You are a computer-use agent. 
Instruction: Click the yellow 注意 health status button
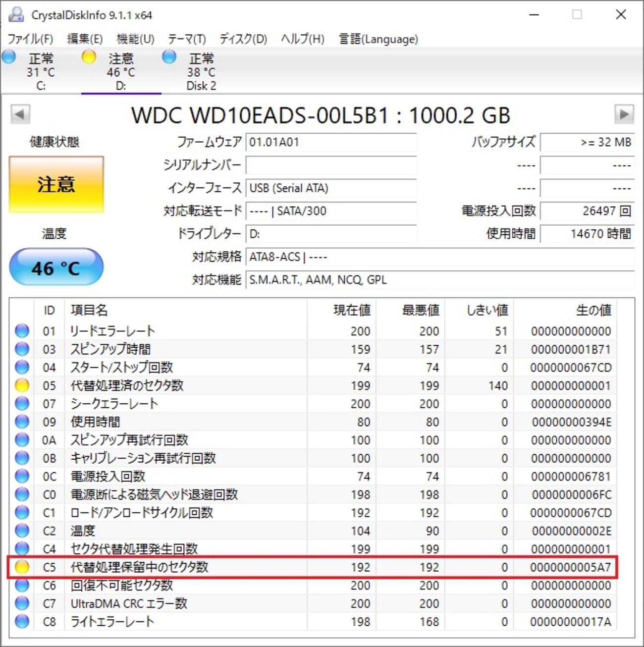click(56, 184)
